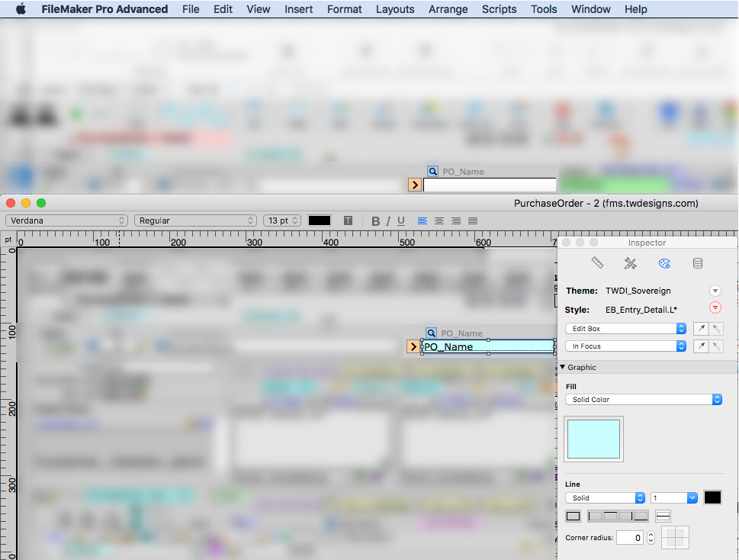Image resolution: width=739 pixels, height=560 pixels.
Task: Toggle italic text formatting
Action: 388,221
